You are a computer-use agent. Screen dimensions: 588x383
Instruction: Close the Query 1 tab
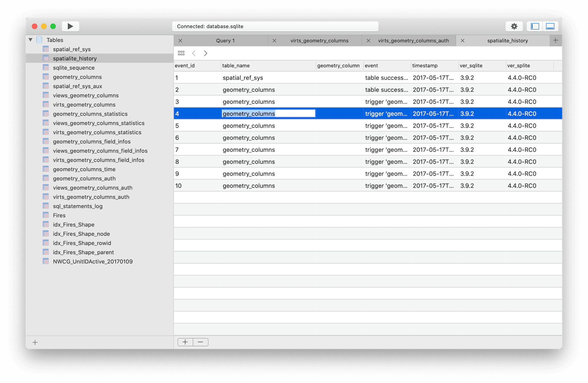point(180,41)
